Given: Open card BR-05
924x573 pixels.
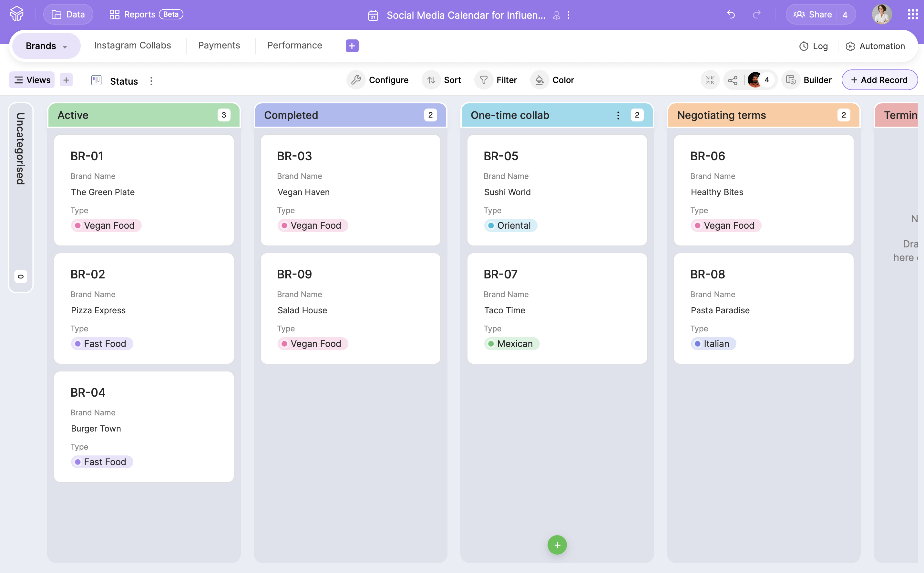Looking at the screenshot, I should [x=557, y=190].
